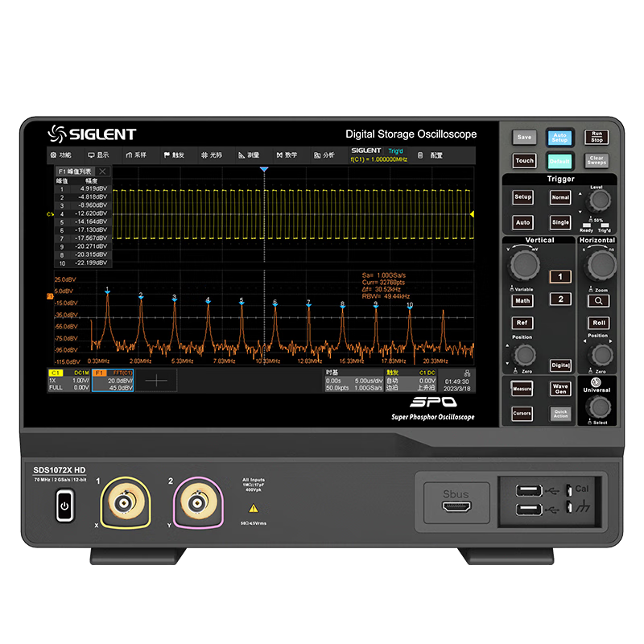Open the 分析 analysis menu
Image resolution: width=644 pixels, height=644 pixels.
[324, 155]
